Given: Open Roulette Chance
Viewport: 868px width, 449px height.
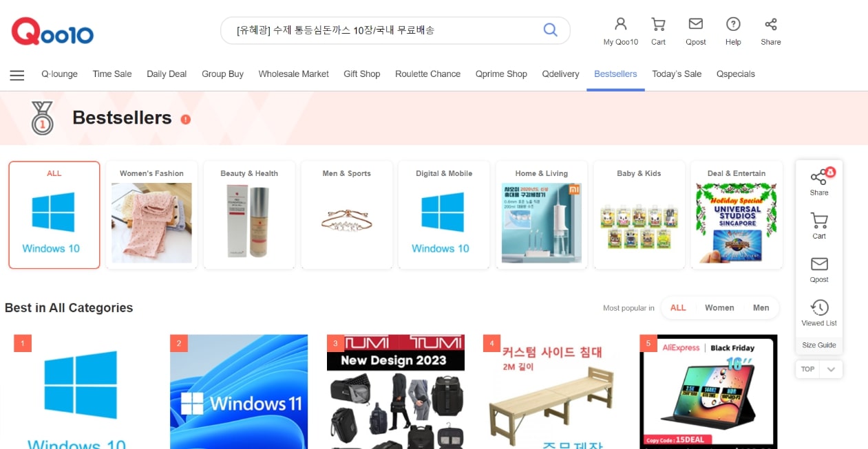Looking at the screenshot, I should [x=427, y=74].
